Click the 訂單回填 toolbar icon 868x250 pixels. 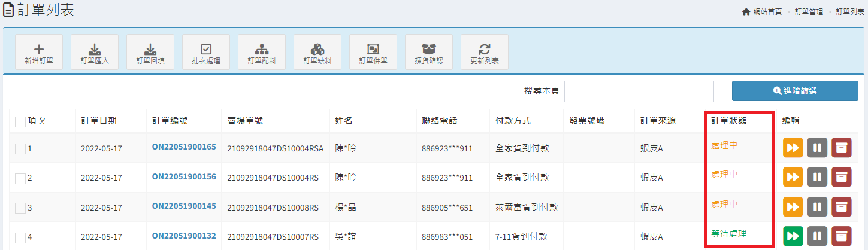[x=150, y=52]
